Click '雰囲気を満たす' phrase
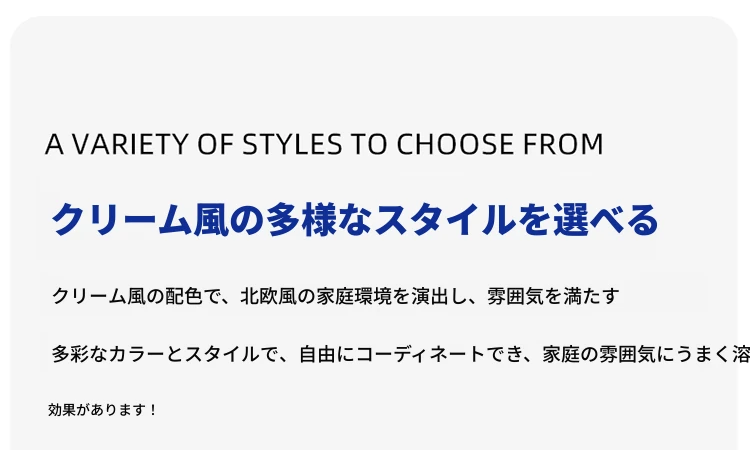 (553, 296)
